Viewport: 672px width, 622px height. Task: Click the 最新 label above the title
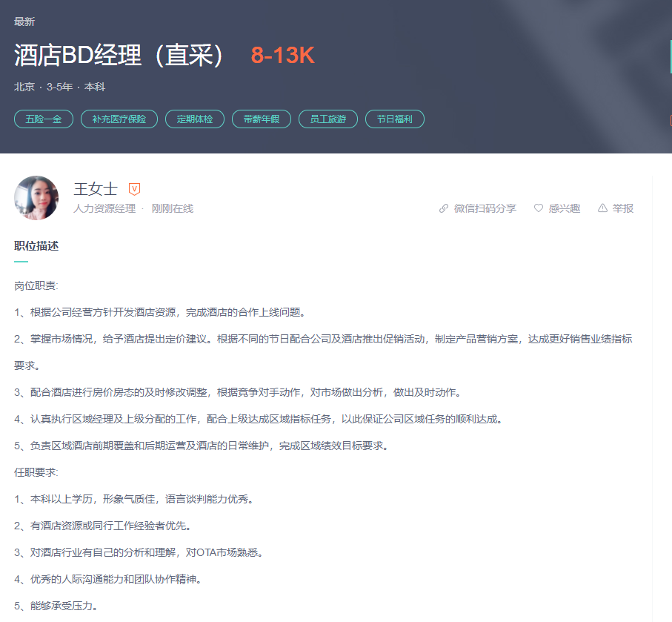24,21
